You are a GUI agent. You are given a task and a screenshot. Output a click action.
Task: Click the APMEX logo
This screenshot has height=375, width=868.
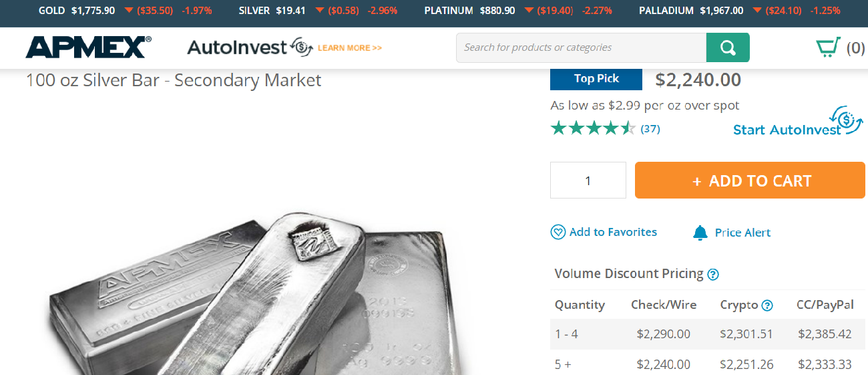88,47
